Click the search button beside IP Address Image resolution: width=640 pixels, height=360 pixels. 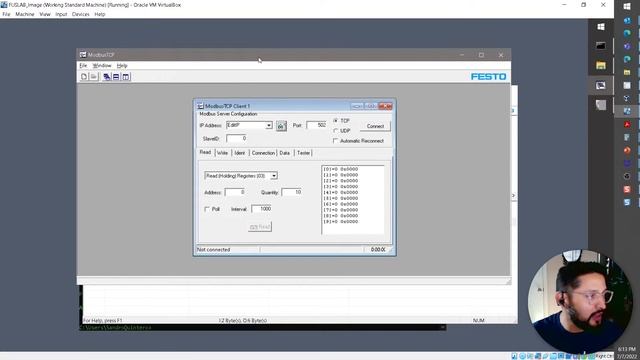pos(281,126)
